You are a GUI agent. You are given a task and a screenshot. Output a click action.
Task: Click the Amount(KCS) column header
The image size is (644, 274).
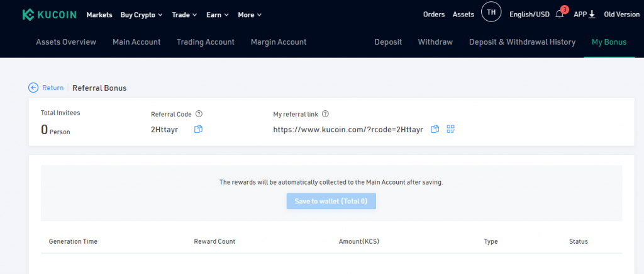click(359, 241)
